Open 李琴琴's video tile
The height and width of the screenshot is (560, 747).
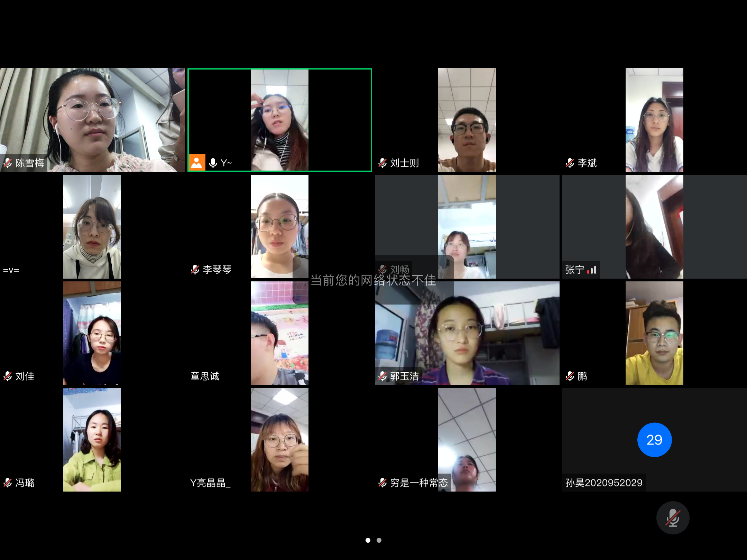point(279,227)
